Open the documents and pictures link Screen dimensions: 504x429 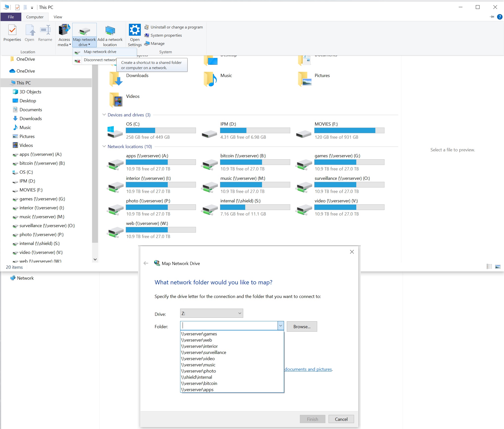308,369
